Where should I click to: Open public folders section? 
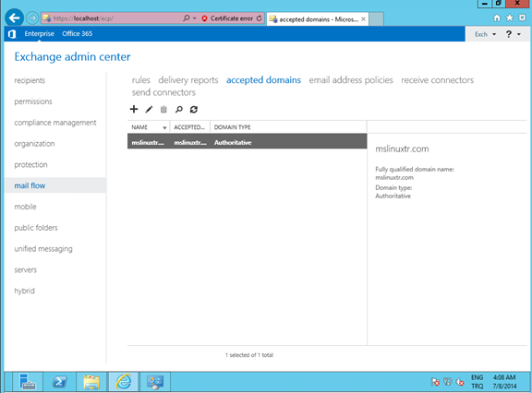point(36,228)
